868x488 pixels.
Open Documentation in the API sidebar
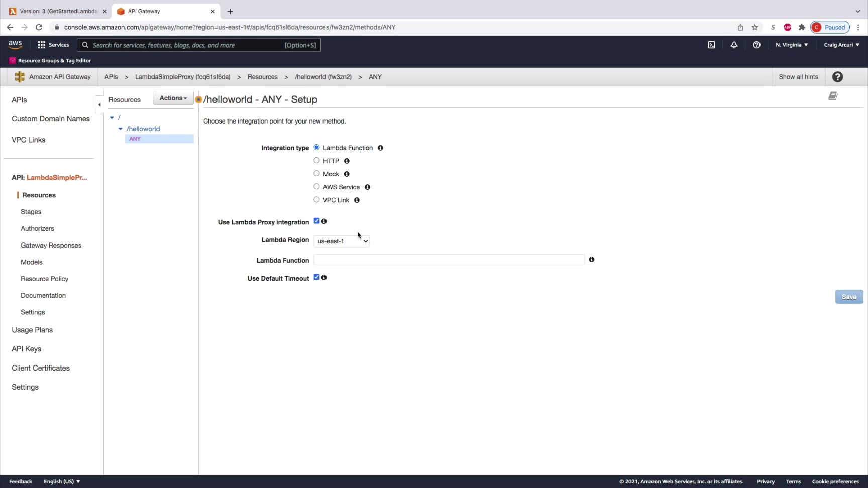(43, 295)
